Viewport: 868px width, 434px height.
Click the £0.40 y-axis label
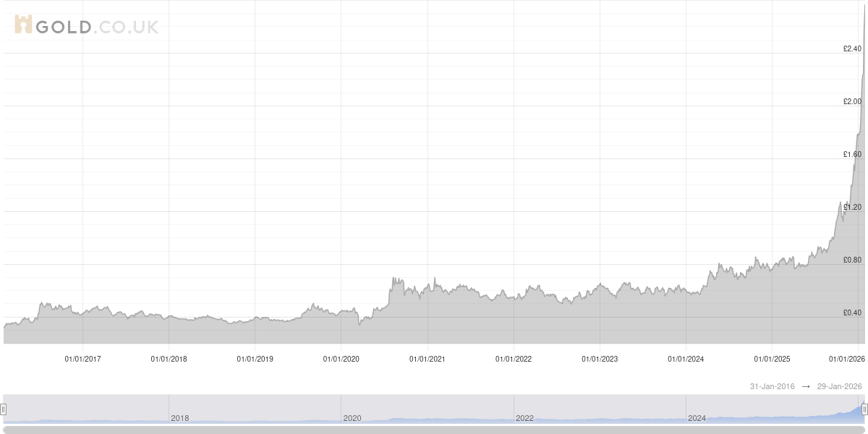852,313
